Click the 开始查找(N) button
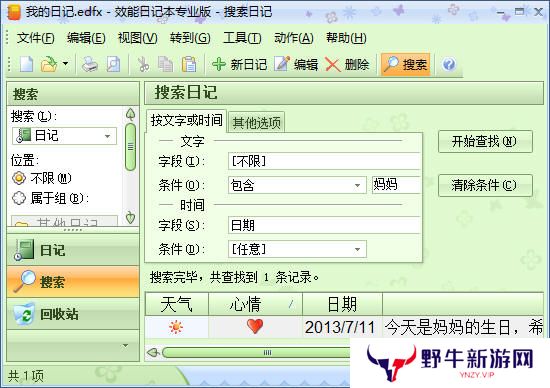The width and height of the screenshot is (550, 388). (485, 141)
